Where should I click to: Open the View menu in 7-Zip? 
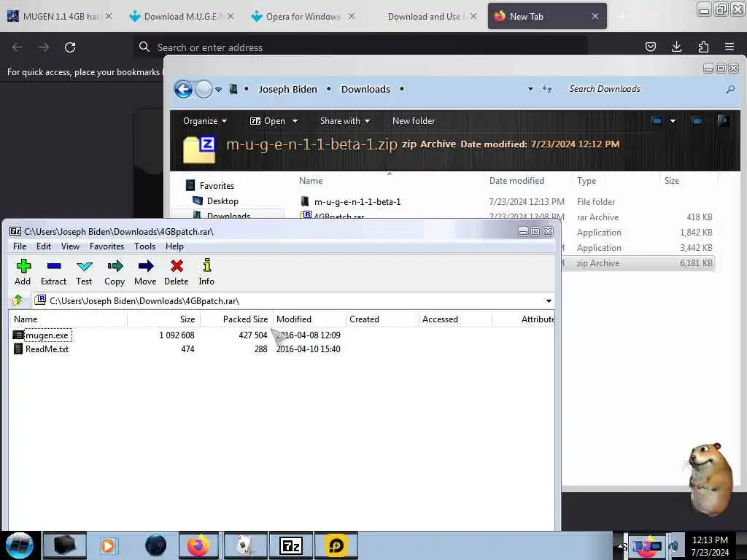[70, 246]
